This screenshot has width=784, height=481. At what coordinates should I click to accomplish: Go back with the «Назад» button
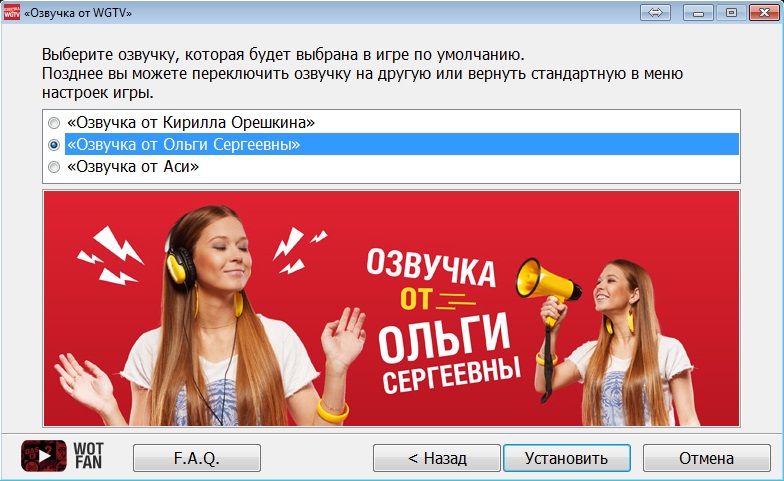click(437, 458)
